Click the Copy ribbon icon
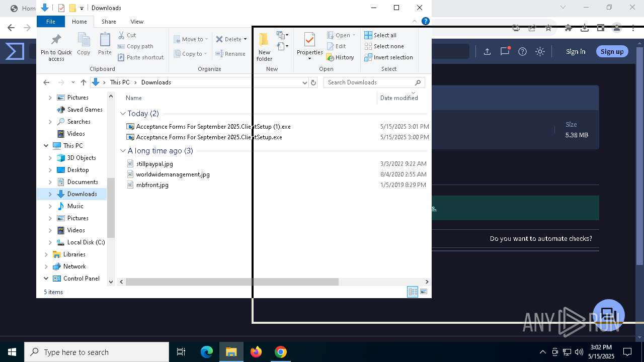This screenshot has height=362, width=644. pyautogui.click(x=84, y=40)
